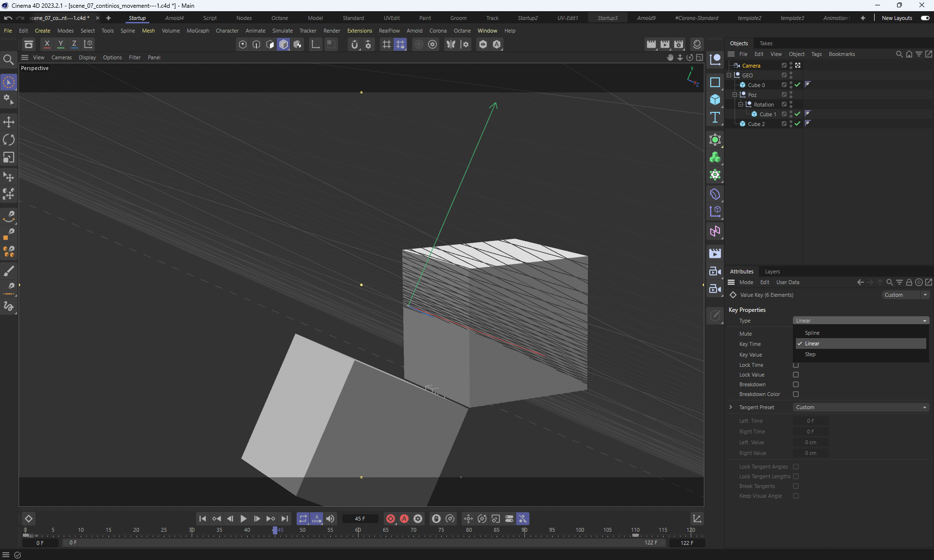The image size is (934, 560).
Task: Select the Rotate tool in left toolbar
Action: pos(9,140)
